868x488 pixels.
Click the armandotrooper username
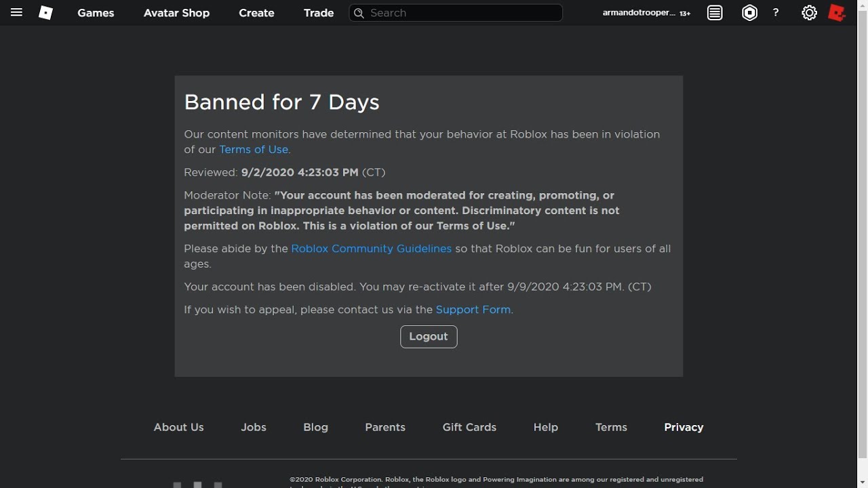[639, 13]
